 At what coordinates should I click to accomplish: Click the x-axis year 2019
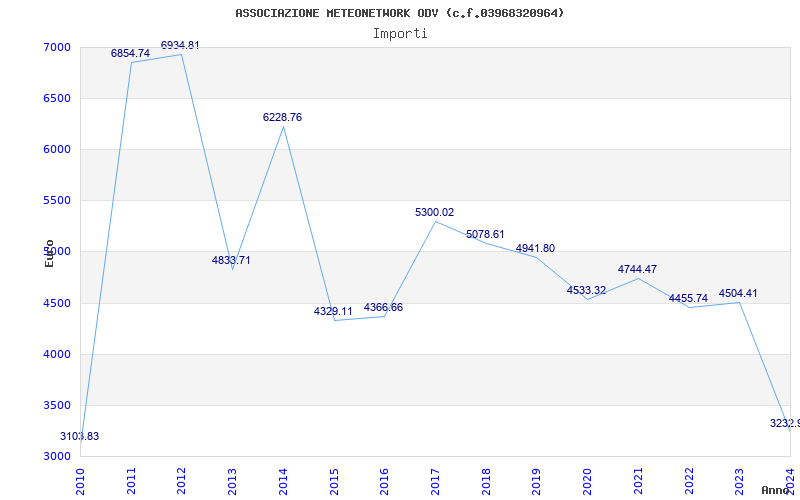coord(536,481)
